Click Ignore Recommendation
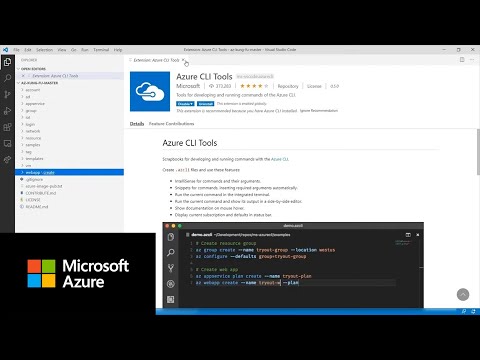The image size is (480, 360). click(319, 111)
